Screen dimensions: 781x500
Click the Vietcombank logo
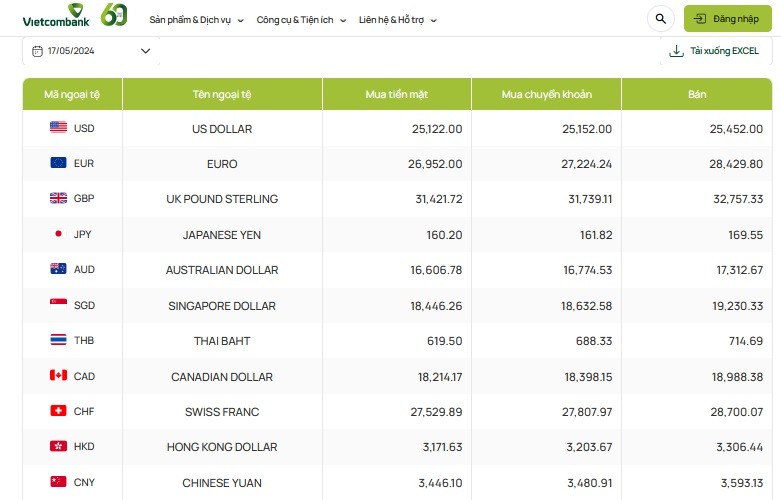pos(56,15)
